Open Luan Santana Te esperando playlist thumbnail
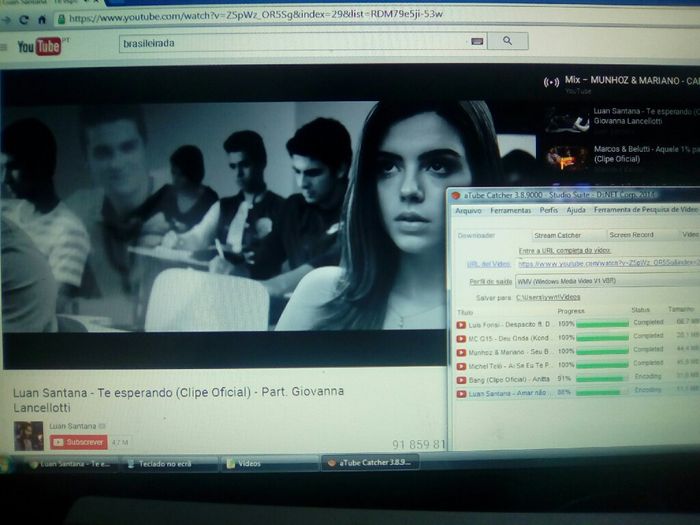This screenshot has height=525, width=700. click(567, 121)
